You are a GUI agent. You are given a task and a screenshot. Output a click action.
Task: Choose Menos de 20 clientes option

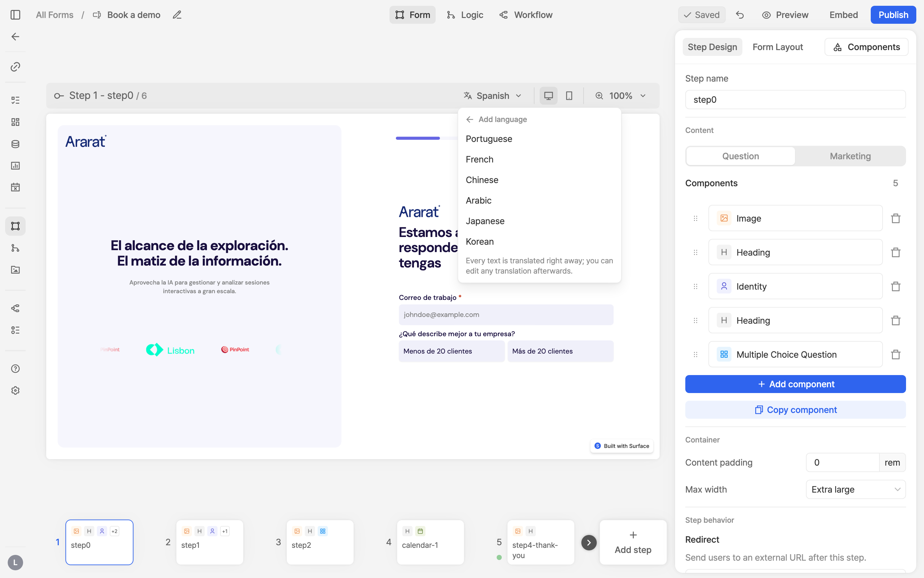click(x=451, y=351)
